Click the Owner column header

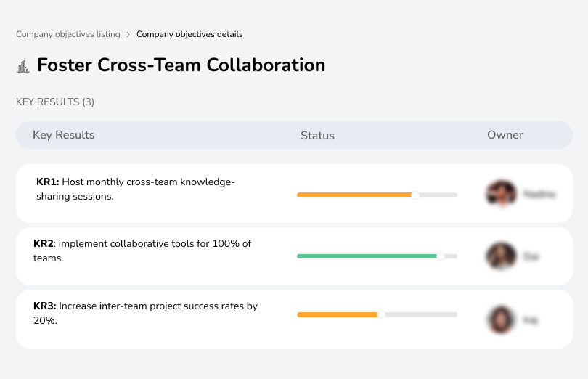coord(505,135)
